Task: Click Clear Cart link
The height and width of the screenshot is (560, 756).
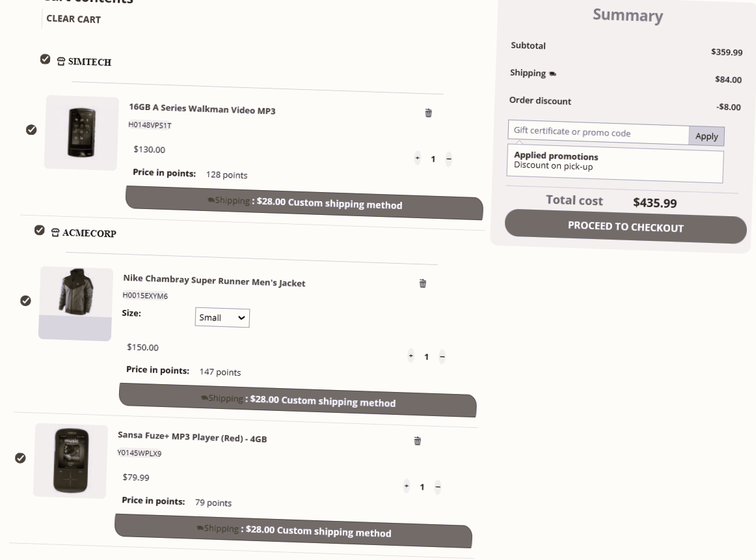Action: pos(74,20)
